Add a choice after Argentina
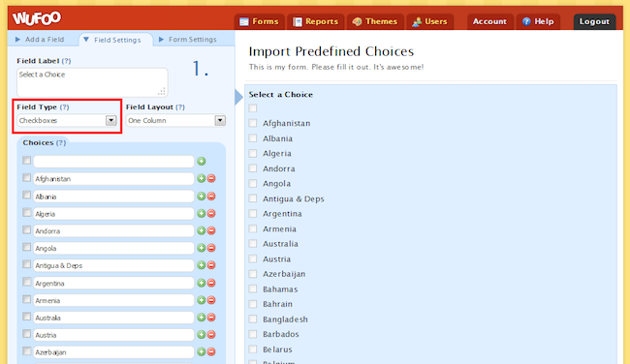Image resolution: width=630 pixels, height=364 pixels. [x=202, y=283]
